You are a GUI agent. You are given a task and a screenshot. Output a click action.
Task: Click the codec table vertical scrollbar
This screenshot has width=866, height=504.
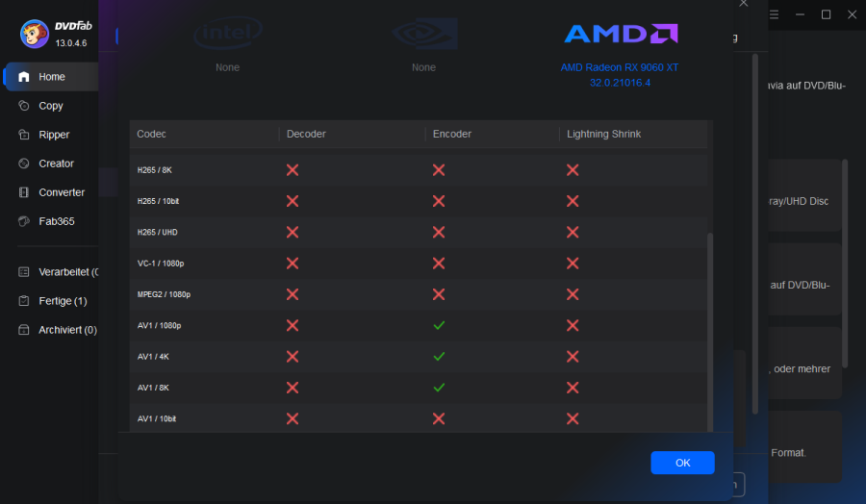pos(711,327)
